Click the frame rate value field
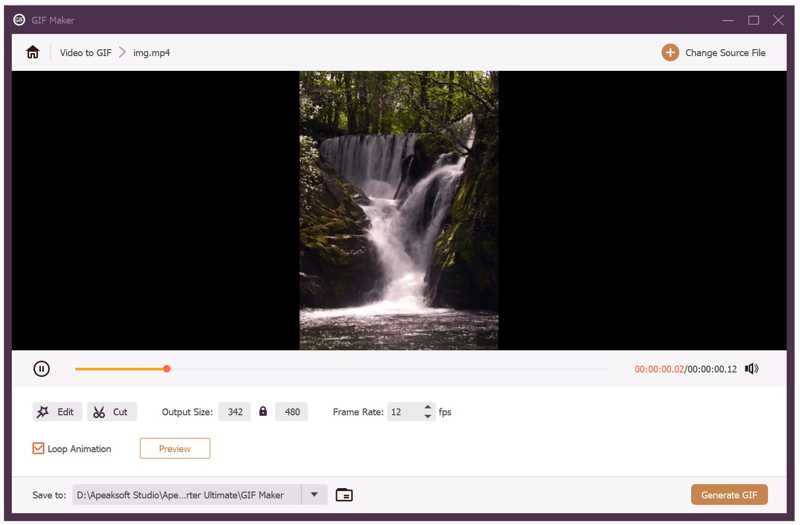Viewport: 800px width, 525px height. [405, 412]
